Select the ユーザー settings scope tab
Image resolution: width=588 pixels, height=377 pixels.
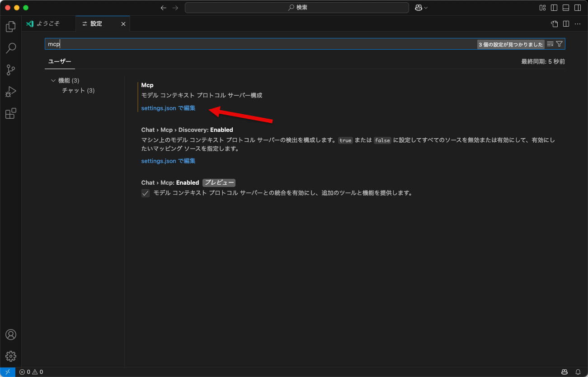(x=60, y=61)
